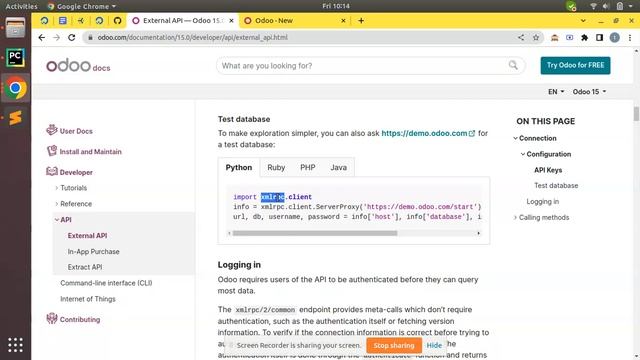640x360 pixels.
Task: Open the https://demo.odoo.com link
Action: [x=428, y=133]
